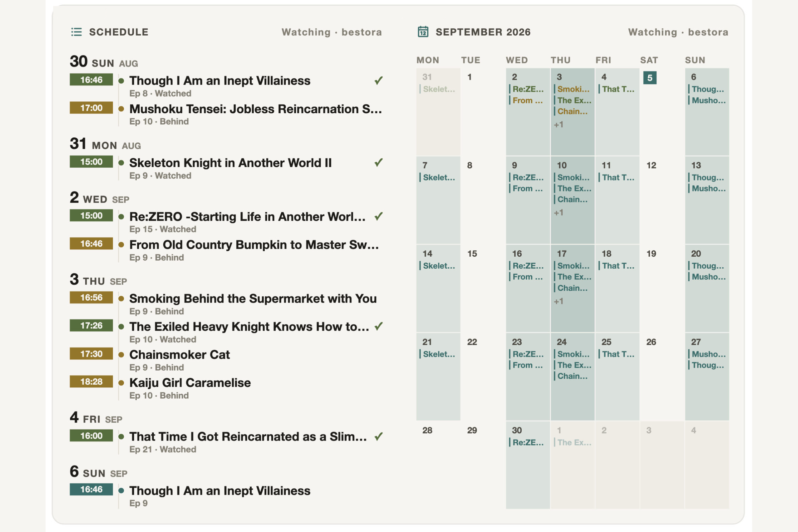Click watched checkmark for That Time I Got Reincarnated
The image size is (798, 532).
(x=379, y=436)
